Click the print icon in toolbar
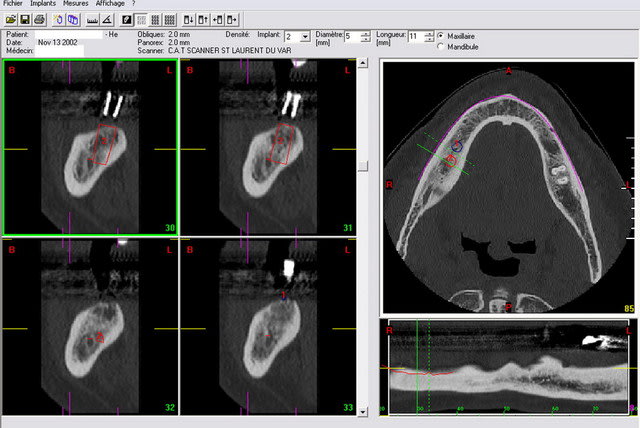The height and width of the screenshot is (428, 640). [38, 19]
